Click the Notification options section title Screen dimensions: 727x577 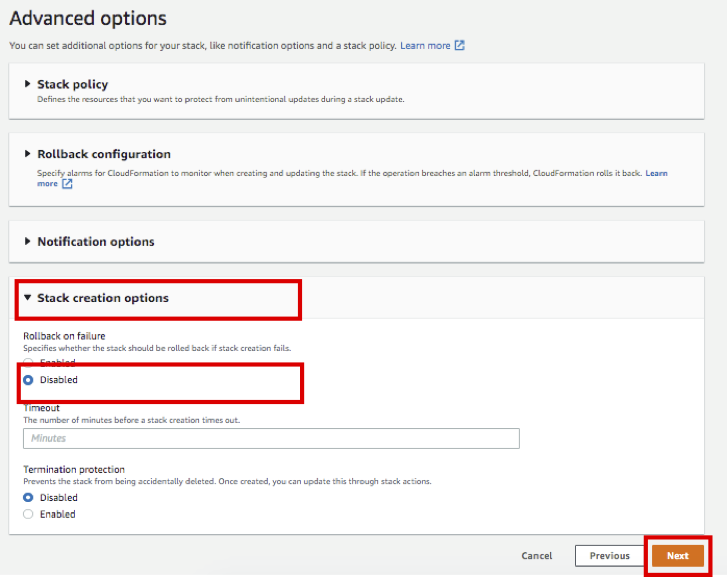[96, 242]
